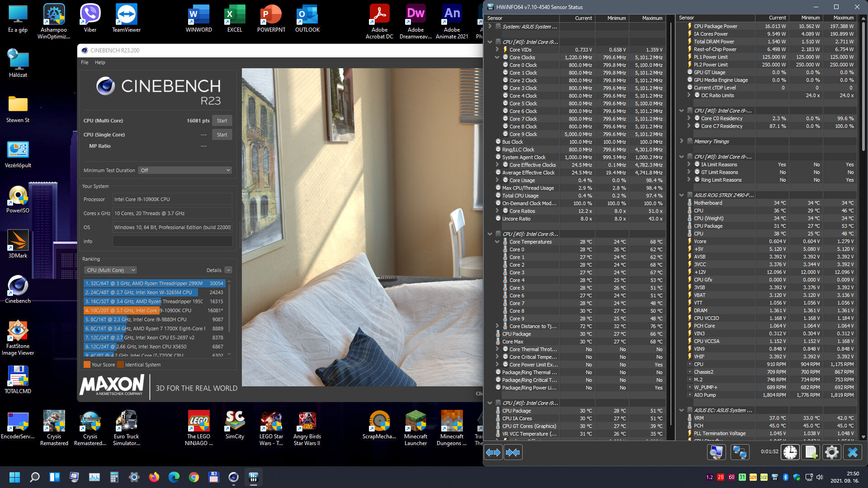The height and width of the screenshot is (488, 868).
Task: Collapse Core Temperatures group
Action: pos(497,242)
